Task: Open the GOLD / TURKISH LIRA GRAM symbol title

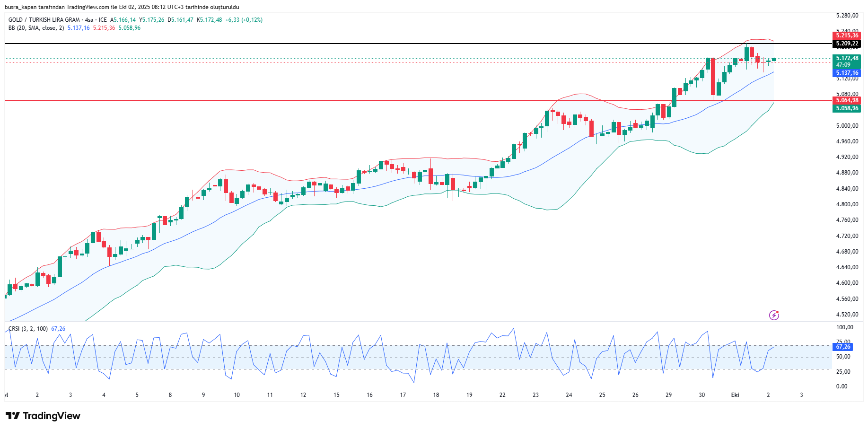Action: point(44,20)
